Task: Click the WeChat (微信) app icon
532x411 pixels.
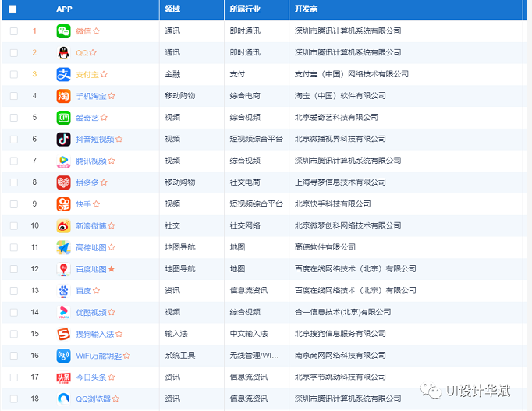Action: tap(63, 31)
